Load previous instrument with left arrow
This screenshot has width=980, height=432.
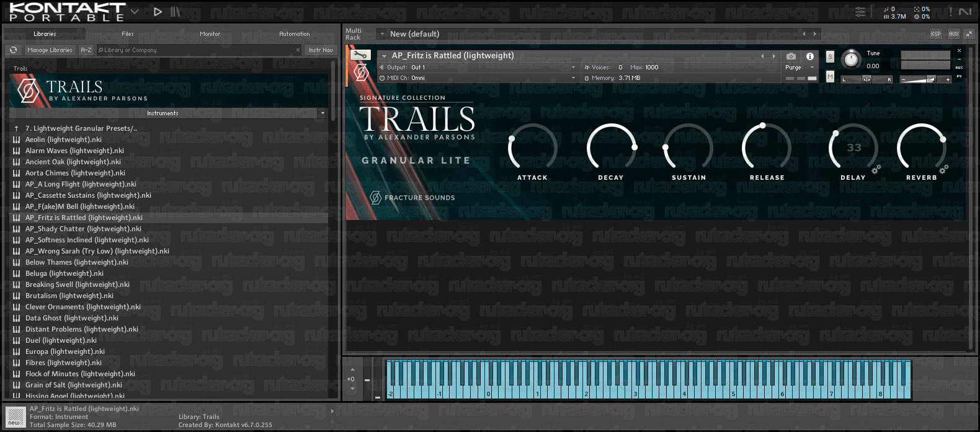tap(762, 56)
